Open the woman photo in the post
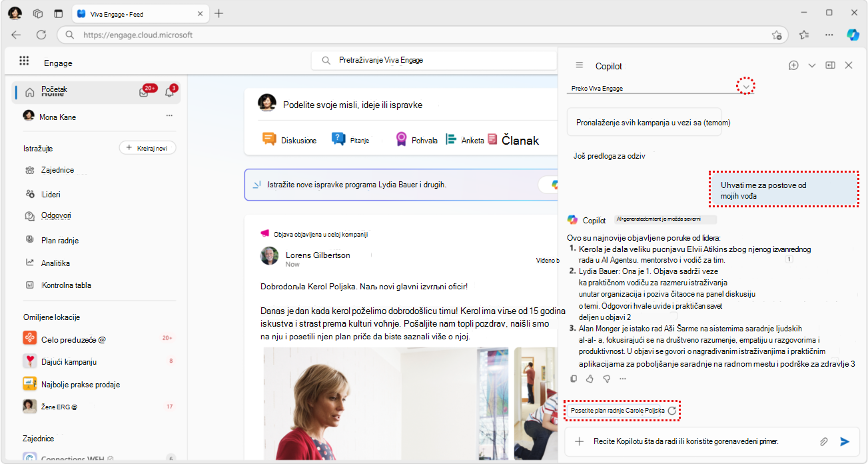868x464 pixels. (386, 403)
